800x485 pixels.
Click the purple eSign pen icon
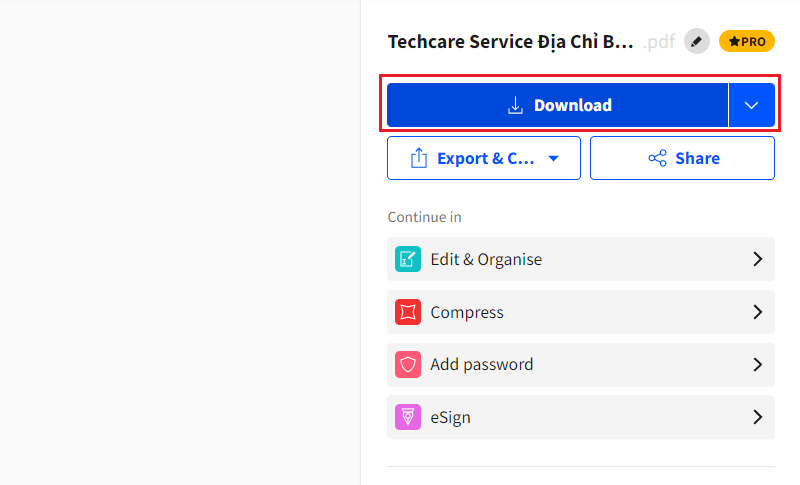(408, 417)
